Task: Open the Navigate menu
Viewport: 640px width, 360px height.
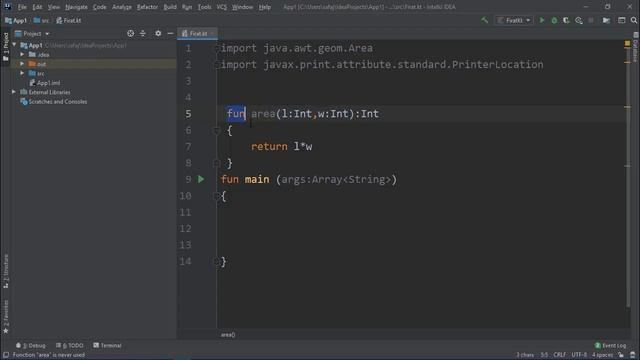Action: click(x=76, y=7)
